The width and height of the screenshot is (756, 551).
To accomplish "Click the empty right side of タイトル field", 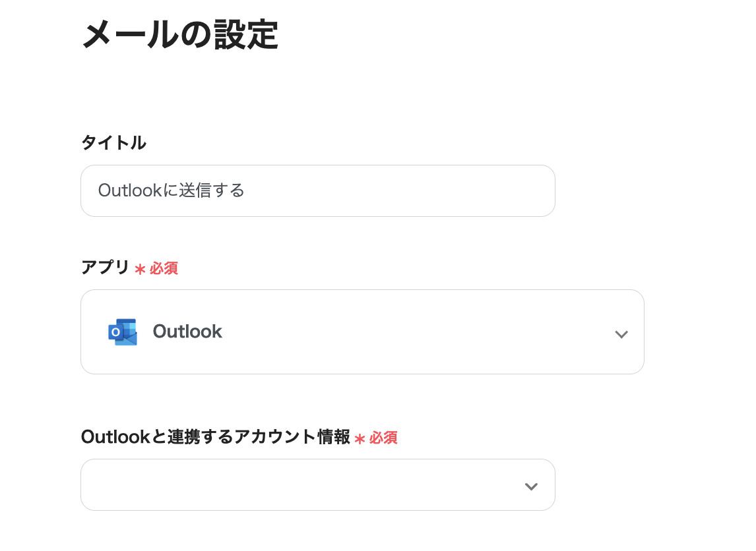I will (x=429, y=190).
